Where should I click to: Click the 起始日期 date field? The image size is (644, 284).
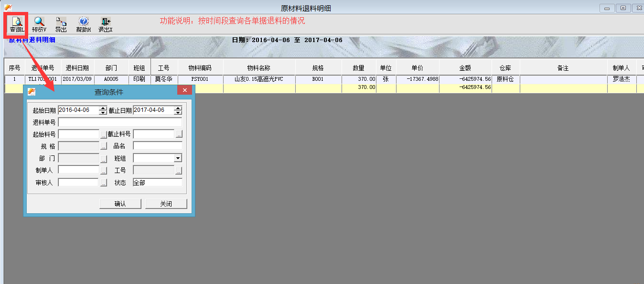(78, 110)
